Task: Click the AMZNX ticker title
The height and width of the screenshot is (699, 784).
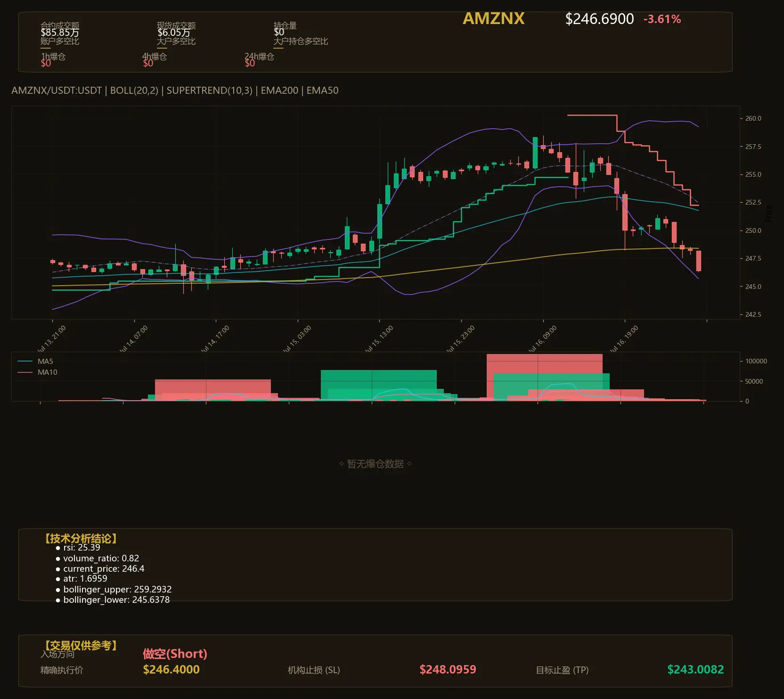Action: (493, 18)
